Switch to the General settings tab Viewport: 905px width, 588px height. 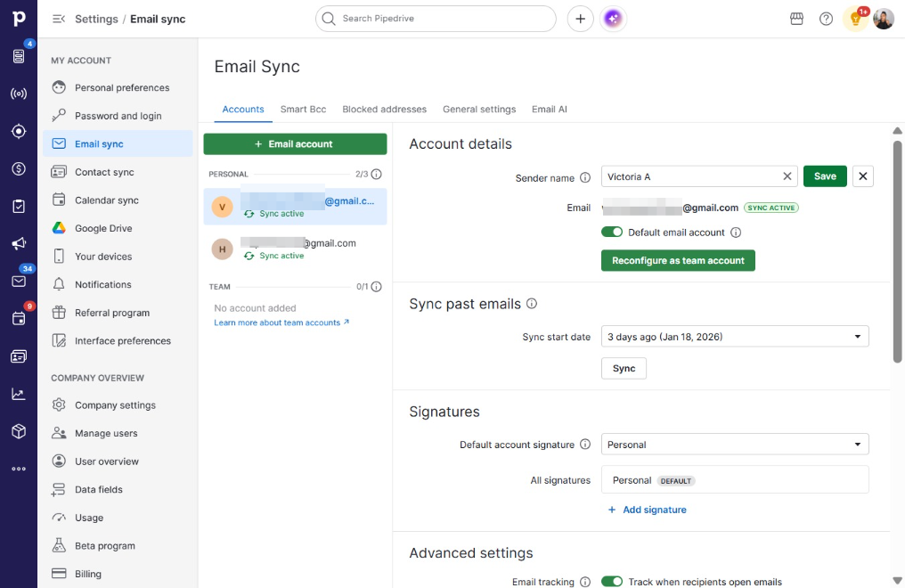point(479,109)
